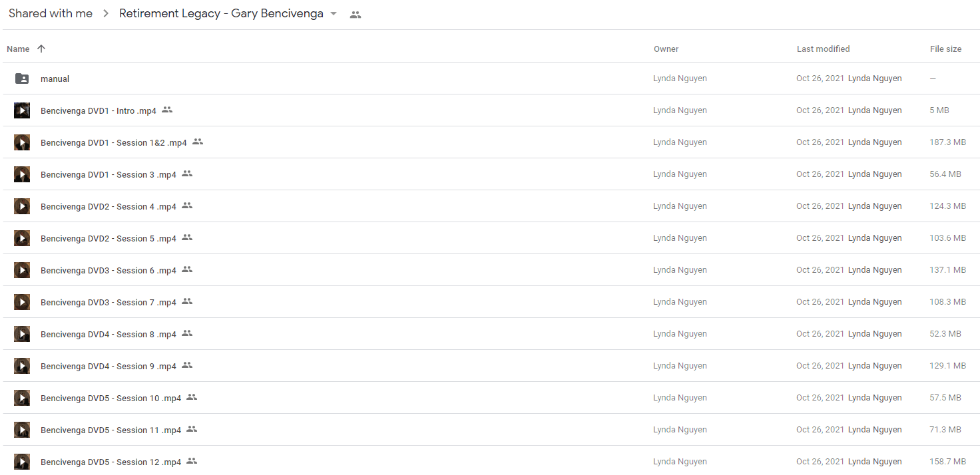Select Bencivenga DVD5 - Session 12 .mp4
The image size is (980, 475).
coord(111,462)
